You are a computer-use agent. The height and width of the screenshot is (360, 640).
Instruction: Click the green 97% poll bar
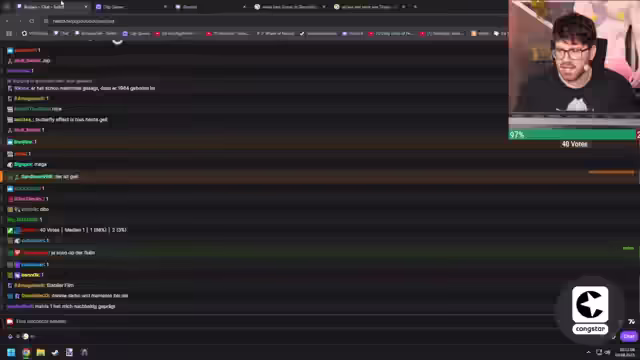coord(572,135)
